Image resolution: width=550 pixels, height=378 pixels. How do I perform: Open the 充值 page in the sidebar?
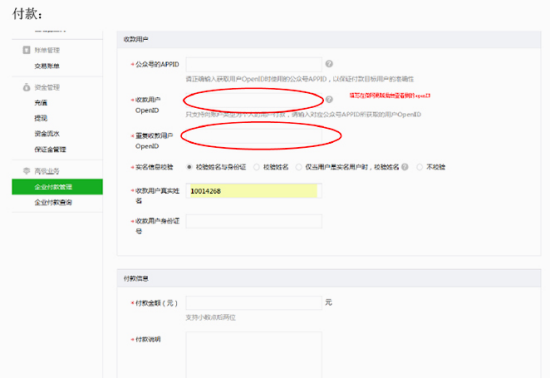41,103
